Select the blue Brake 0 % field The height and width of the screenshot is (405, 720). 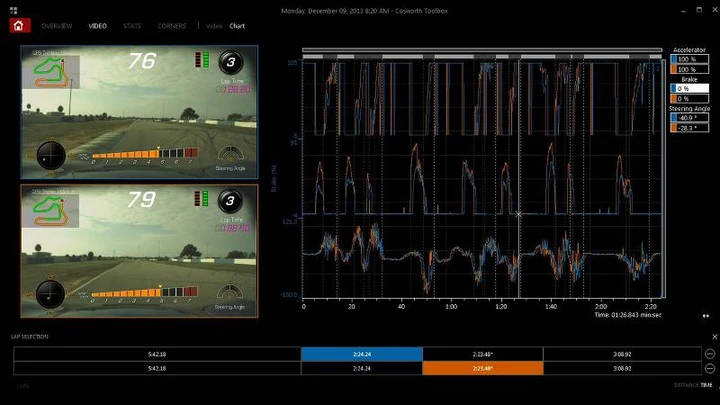coord(689,88)
